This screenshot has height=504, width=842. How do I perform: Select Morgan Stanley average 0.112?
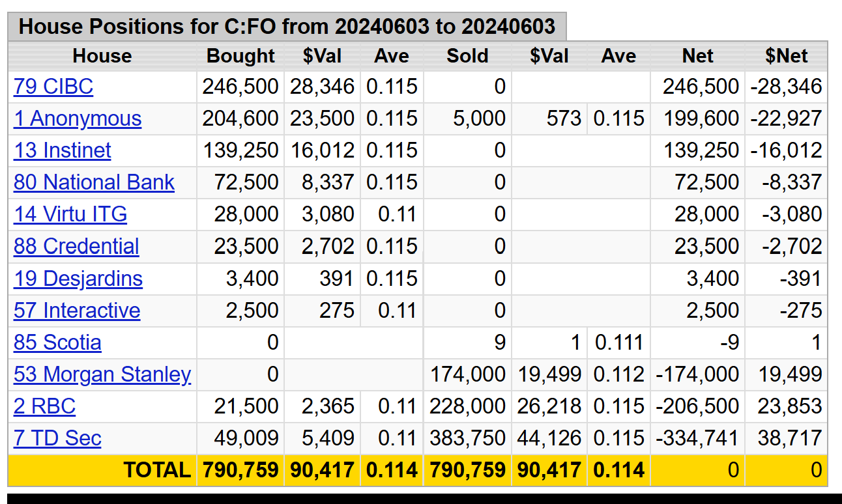tap(618, 374)
